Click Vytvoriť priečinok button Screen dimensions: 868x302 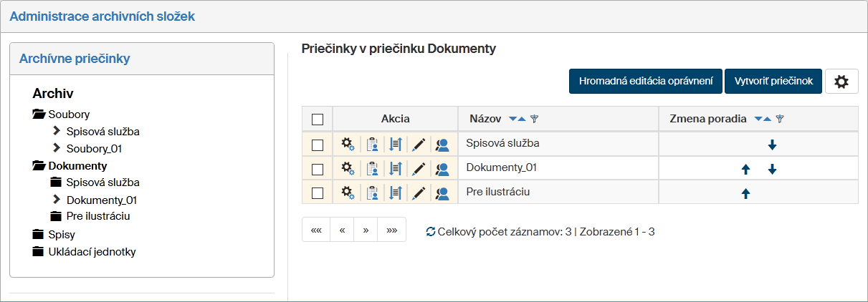(x=773, y=82)
